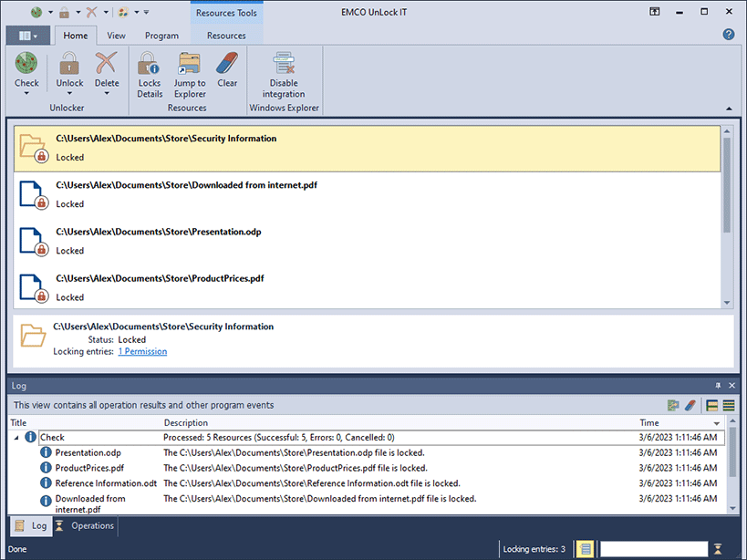The height and width of the screenshot is (560, 747).
Task: Pin the Log panel with the pushpin
Action: coord(718,386)
